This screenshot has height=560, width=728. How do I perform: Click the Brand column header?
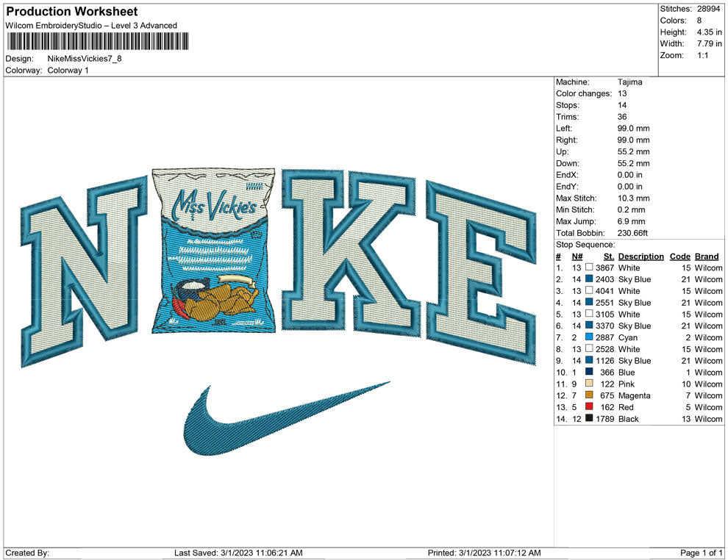tap(706, 256)
